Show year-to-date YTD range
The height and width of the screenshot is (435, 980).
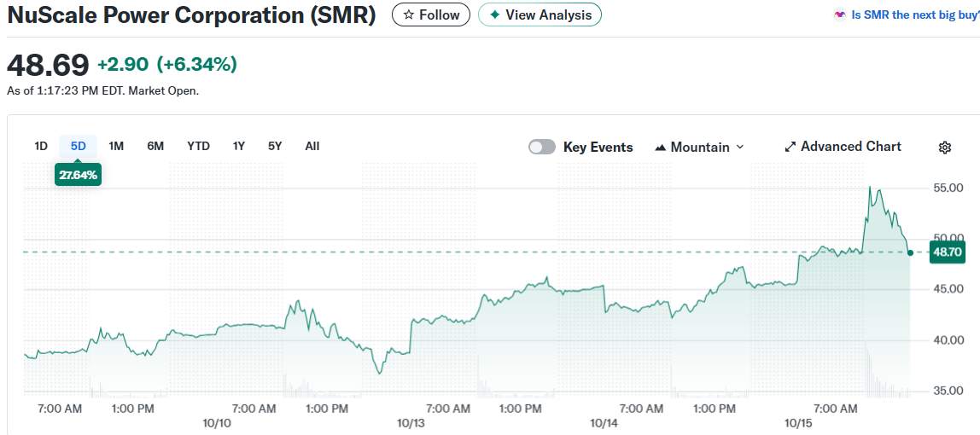tap(198, 146)
